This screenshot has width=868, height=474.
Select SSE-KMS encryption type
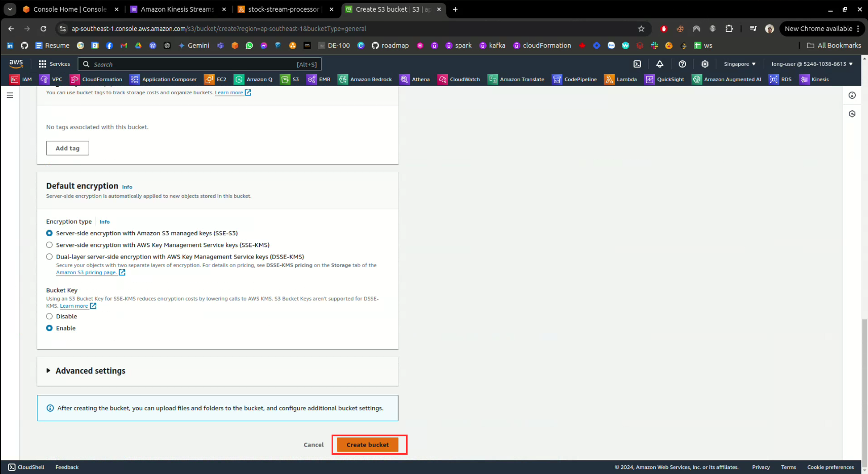(x=50, y=245)
